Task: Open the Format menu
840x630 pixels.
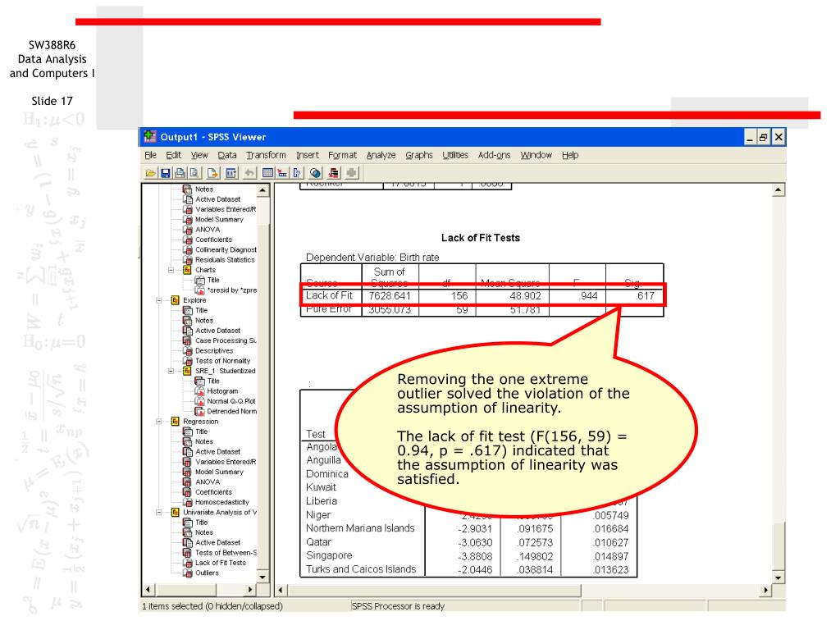Action: click(x=342, y=155)
